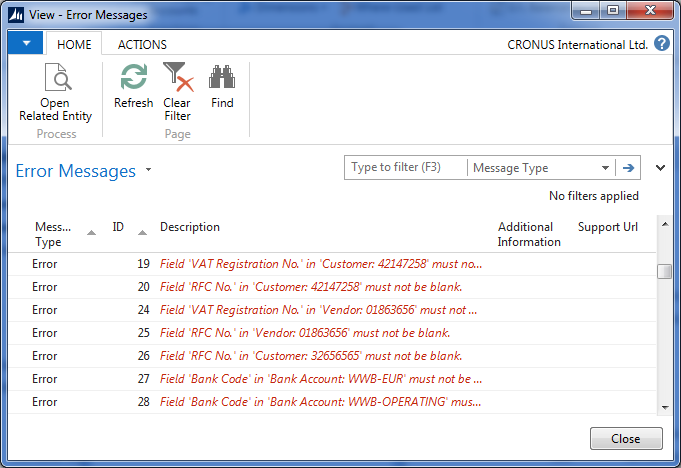
Task: Expand the Message Type filter dropdown
Action: [605, 168]
